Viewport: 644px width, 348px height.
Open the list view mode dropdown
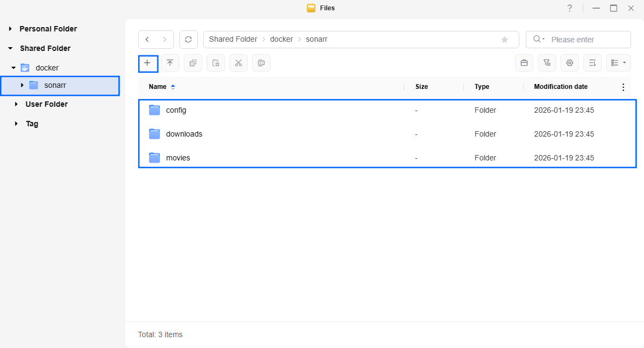(618, 63)
